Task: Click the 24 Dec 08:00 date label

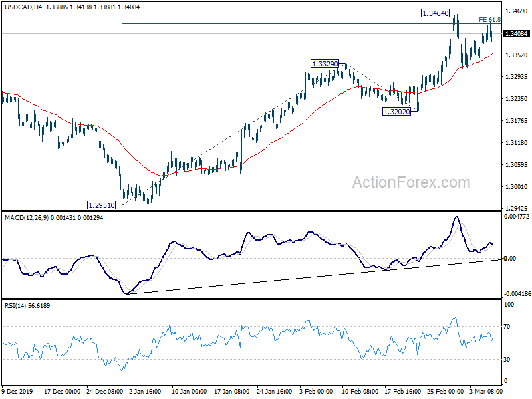Action: tap(105, 391)
